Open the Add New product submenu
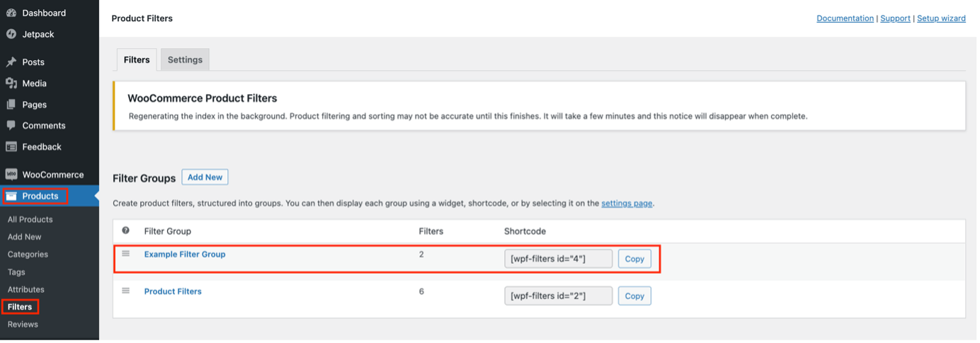Screen dimensions: 980x343 (25, 237)
